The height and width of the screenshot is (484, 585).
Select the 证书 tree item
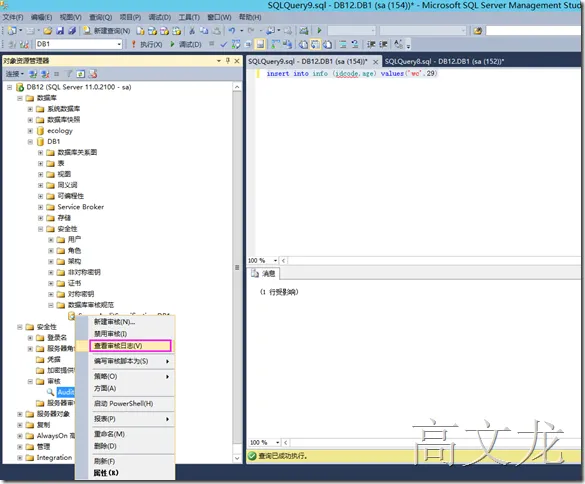74,283
